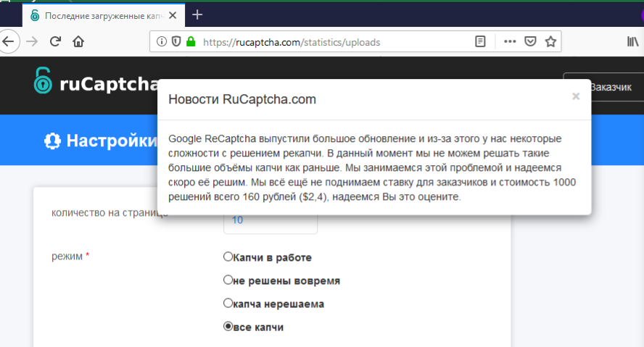Select 'все капчи' radio option
644x347 pixels.
[228, 326]
